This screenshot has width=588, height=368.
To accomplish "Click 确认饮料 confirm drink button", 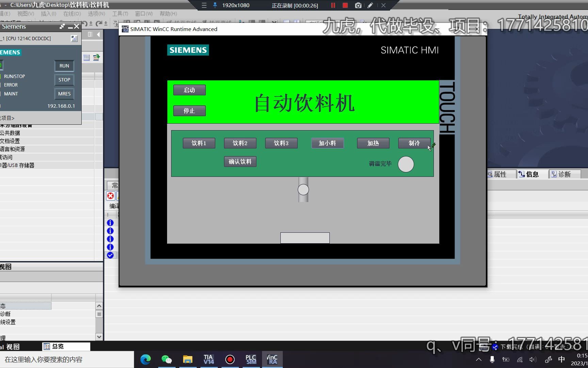I will pyautogui.click(x=240, y=162).
